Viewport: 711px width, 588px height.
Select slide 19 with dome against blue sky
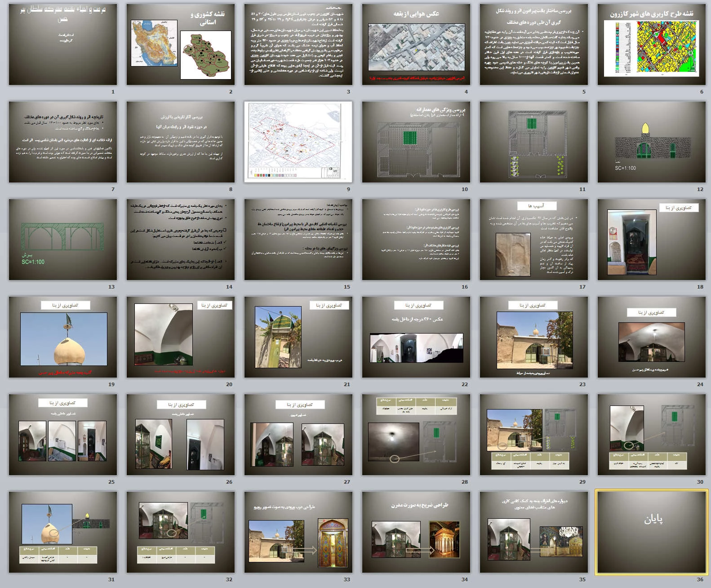(x=63, y=337)
